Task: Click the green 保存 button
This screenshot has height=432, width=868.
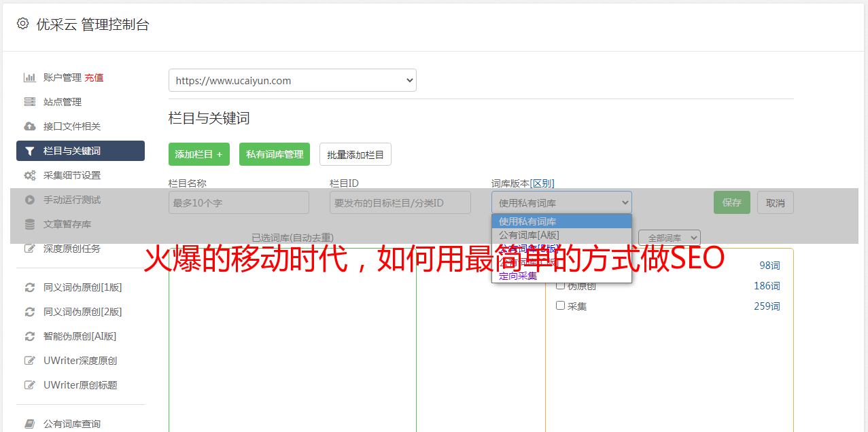Action: tap(732, 202)
